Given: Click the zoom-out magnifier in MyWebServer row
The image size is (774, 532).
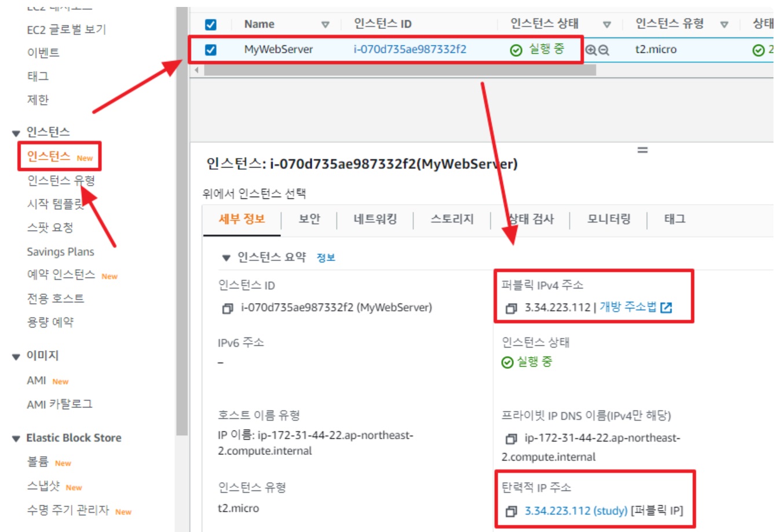Looking at the screenshot, I should pyautogui.click(x=604, y=50).
